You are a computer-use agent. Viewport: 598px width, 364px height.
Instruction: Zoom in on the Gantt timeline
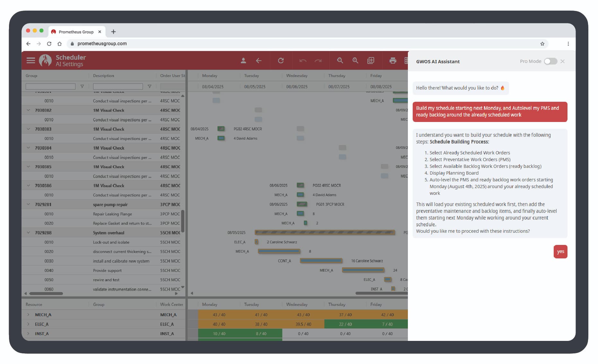pos(355,60)
